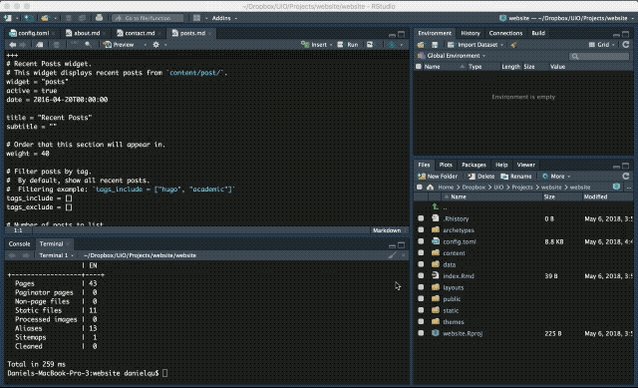
Task: Open the Connections tab
Action: click(506, 33)
